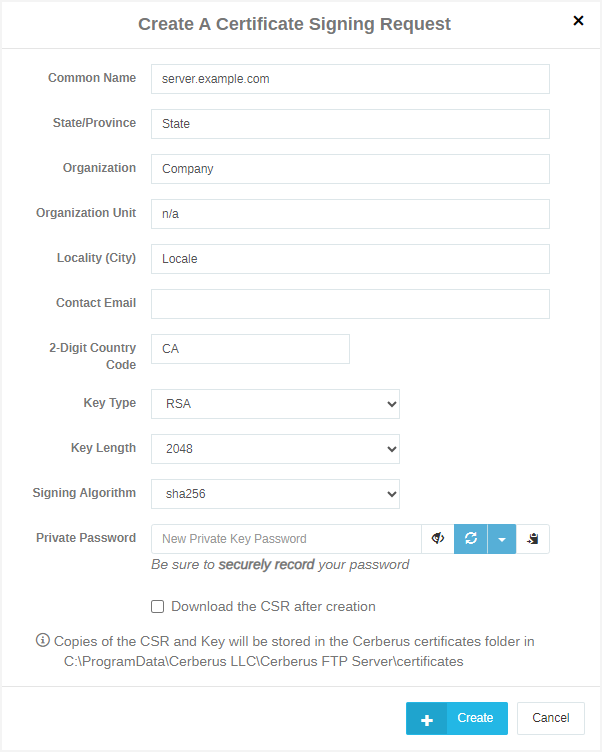The image size is (602, 752).
Task: Toggle password visibility eye icon
Action: [x=437, y=539]
